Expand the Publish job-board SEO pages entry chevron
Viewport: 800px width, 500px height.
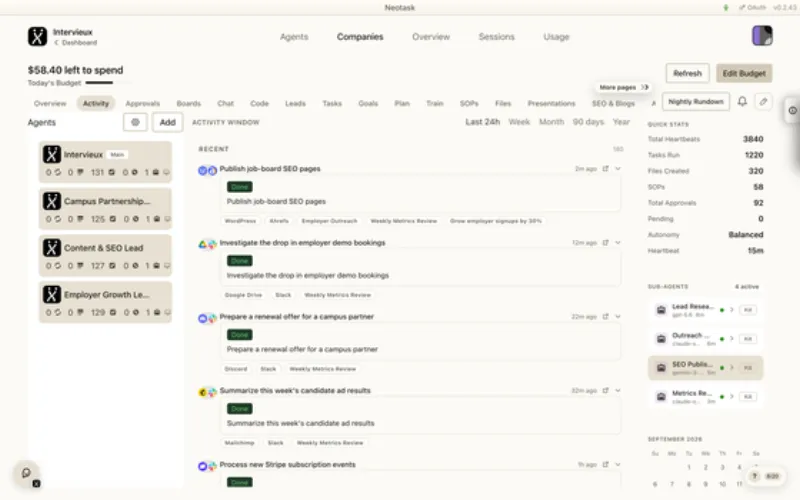point(618,169)
